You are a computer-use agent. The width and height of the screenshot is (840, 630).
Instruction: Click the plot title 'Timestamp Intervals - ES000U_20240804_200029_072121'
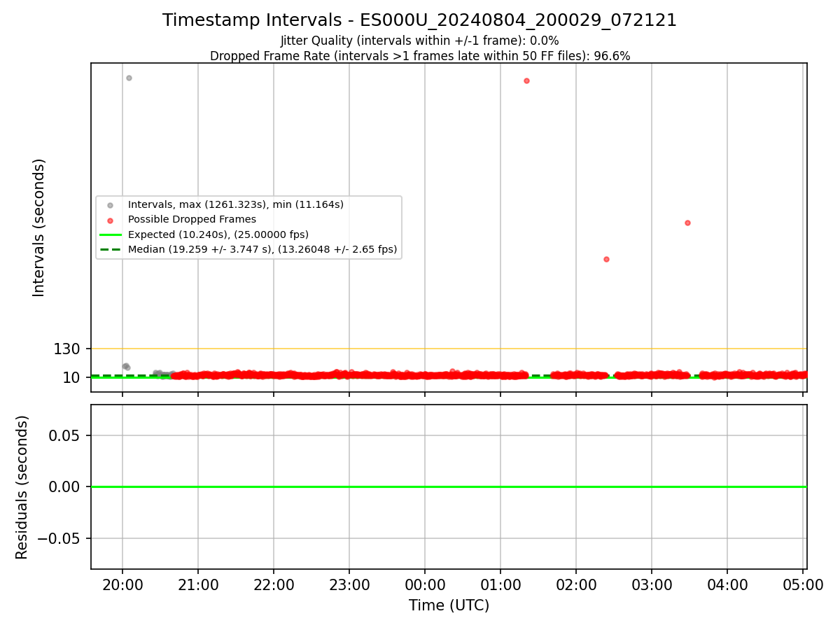point(420,20)
